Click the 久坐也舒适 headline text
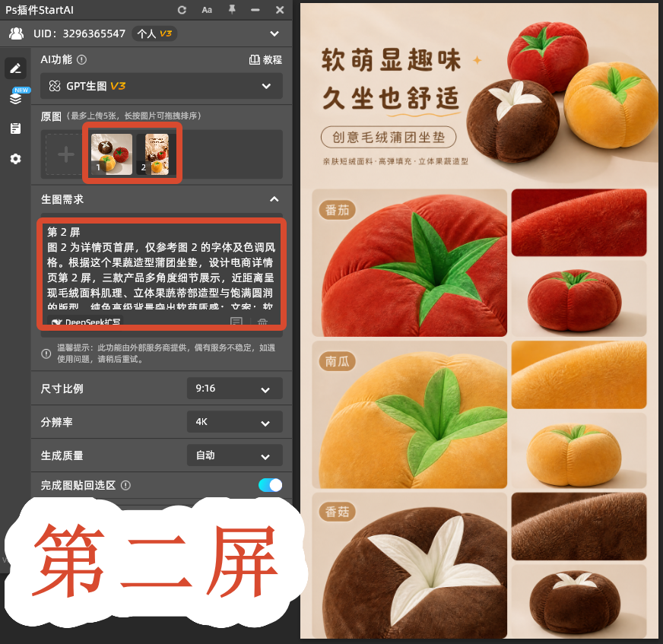Image resolution: width=663 pixels, height=644 pixels. tap(391, 97)
